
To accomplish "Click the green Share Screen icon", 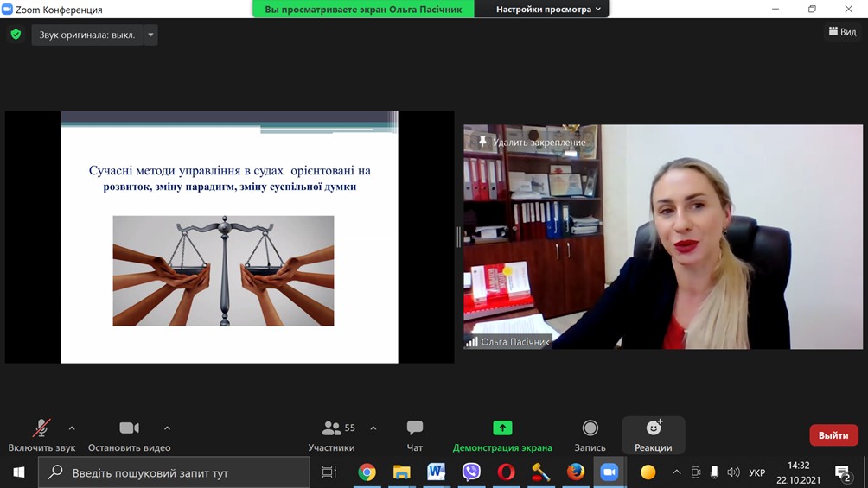I will coord(502,428).
